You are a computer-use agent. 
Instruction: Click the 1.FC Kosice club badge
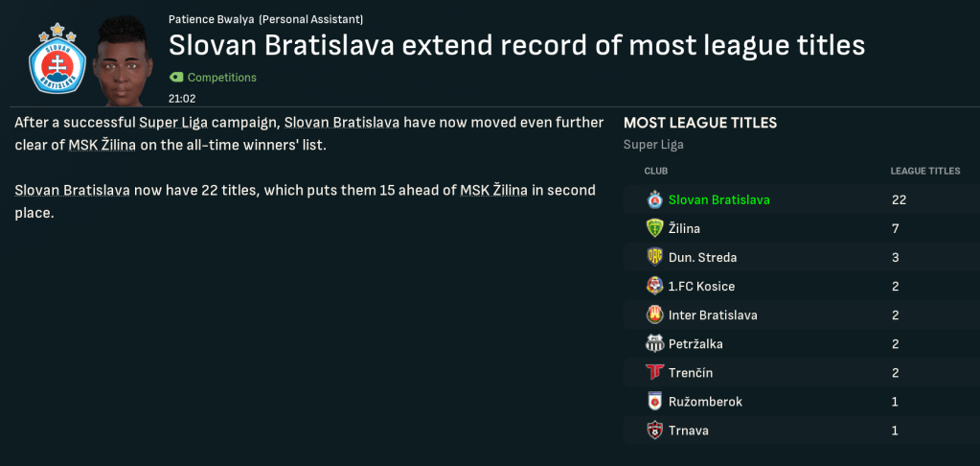[655, 287]
